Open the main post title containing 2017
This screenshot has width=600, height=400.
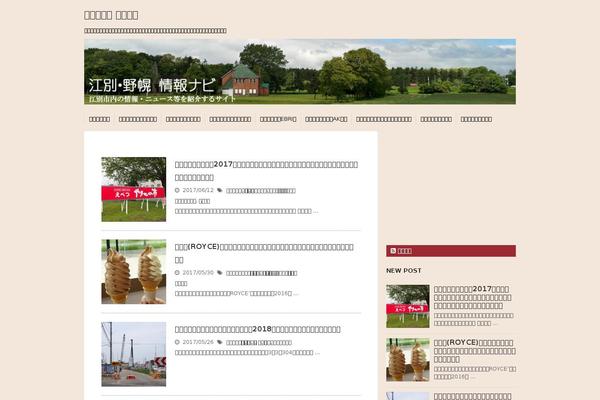266,171
